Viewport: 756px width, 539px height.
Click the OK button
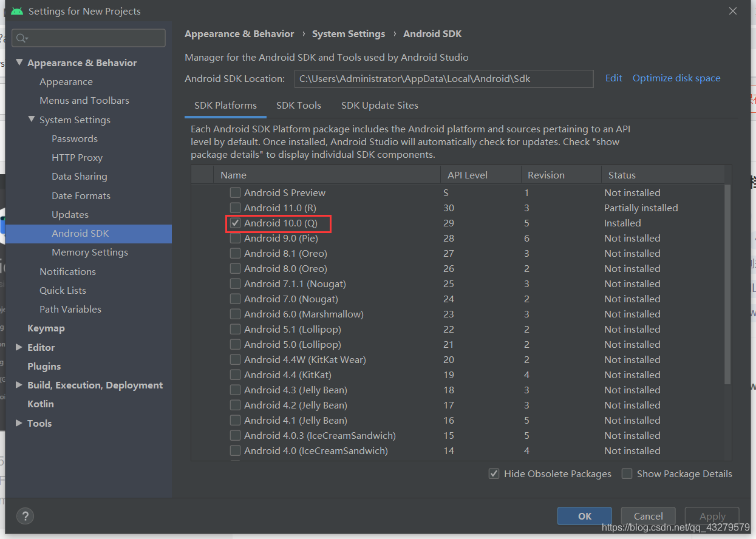coord(584,516)
